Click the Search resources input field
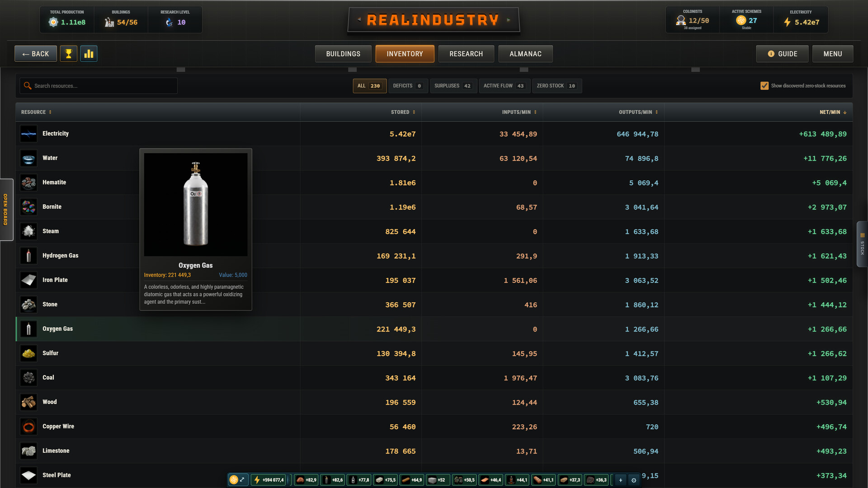The width and height of the screenshot is (868, 488). [99, 86]
